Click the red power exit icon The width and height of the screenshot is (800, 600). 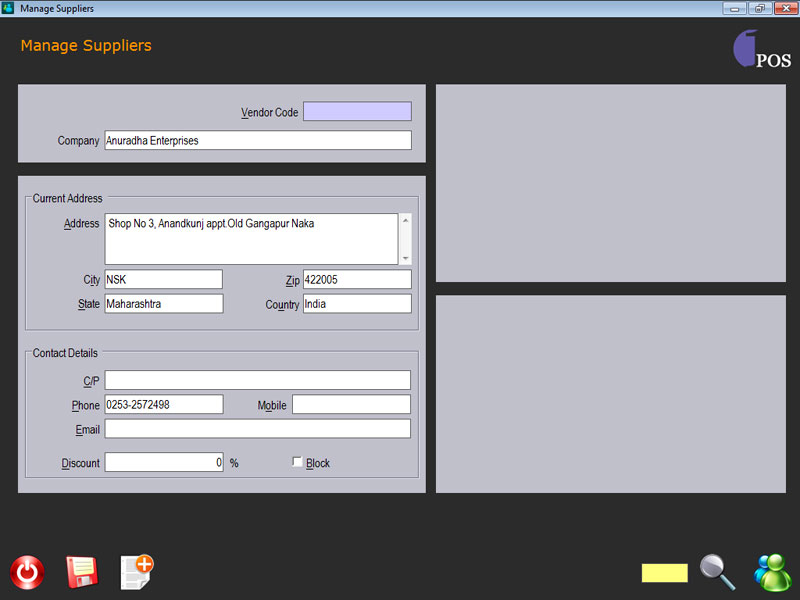[x=27, y=573]
